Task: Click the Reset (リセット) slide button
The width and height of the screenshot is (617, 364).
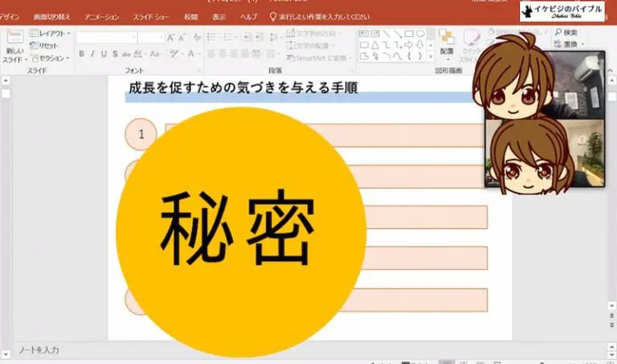Action: (x=47, y=46)
